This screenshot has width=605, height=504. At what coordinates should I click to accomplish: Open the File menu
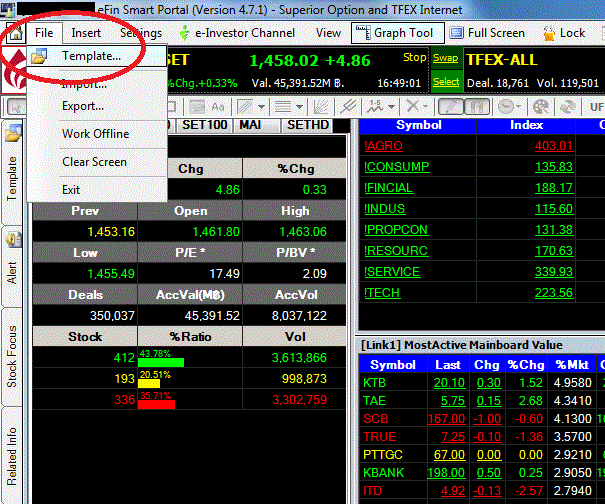pos(44,33)
